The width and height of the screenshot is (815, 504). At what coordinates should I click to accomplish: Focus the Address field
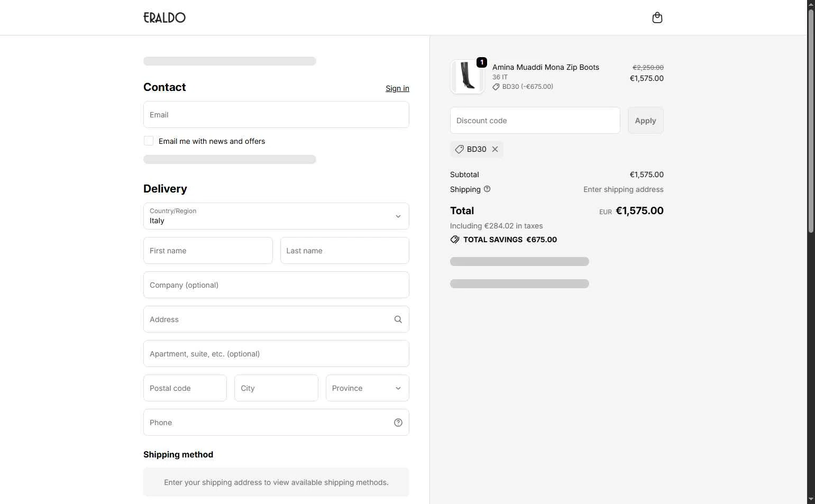coord(276,319)
